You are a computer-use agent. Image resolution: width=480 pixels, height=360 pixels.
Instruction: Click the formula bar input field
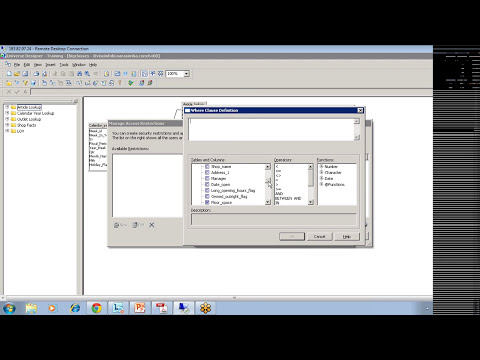231,92
